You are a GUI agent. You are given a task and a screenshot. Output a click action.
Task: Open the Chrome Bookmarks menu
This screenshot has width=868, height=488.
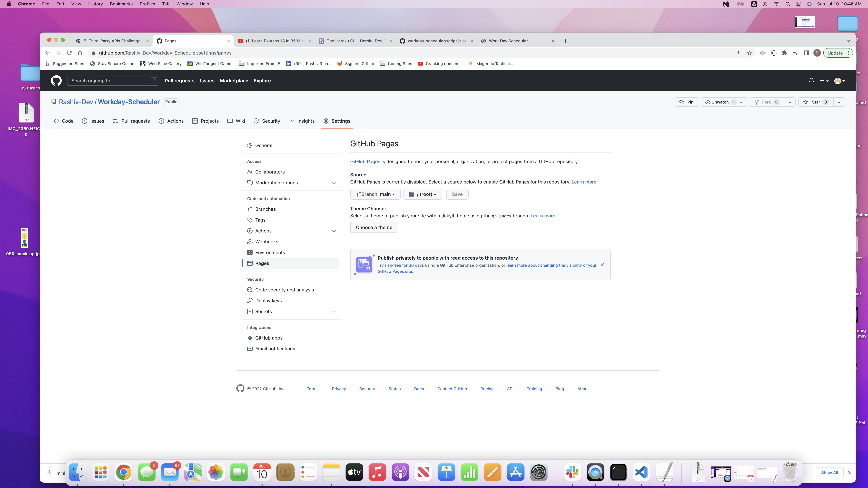click(x=121, y=4)
